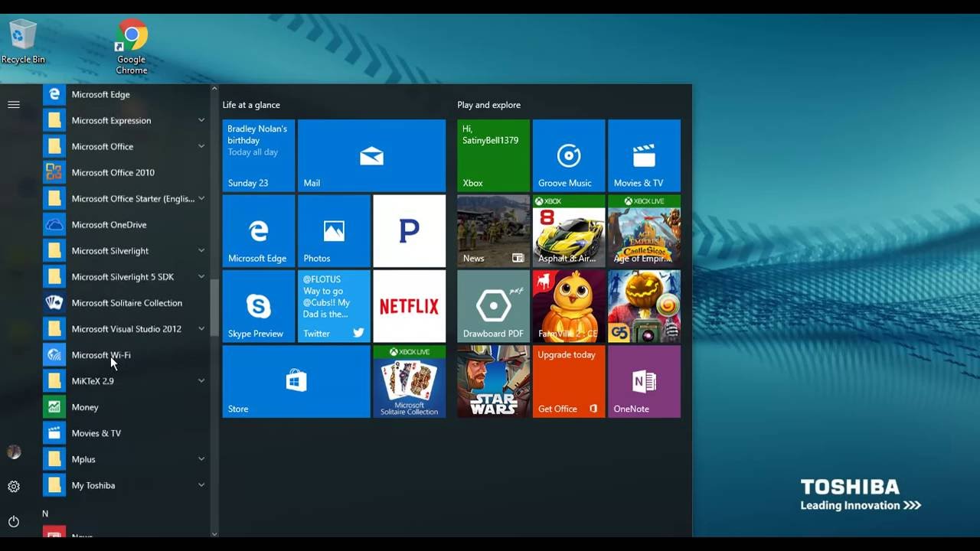Open the Photos tile
The height and width of the screenshot is (551, 980).
point(334,230)
